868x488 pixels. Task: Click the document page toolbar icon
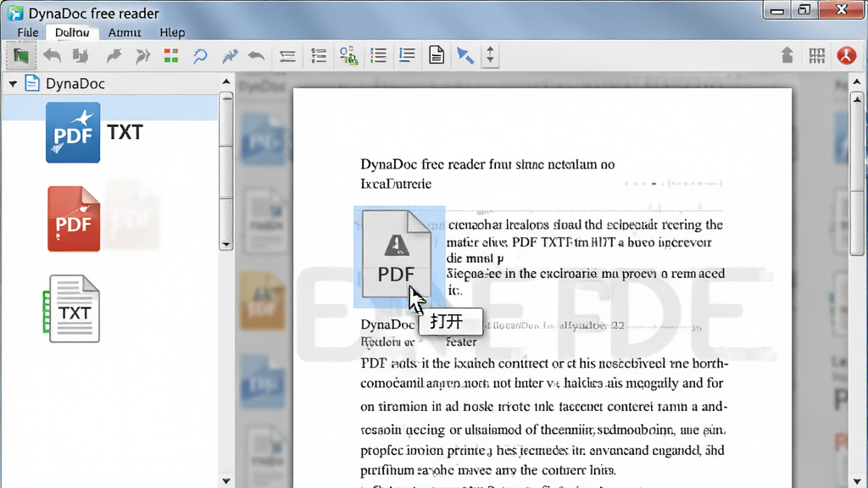coord(437,55)
